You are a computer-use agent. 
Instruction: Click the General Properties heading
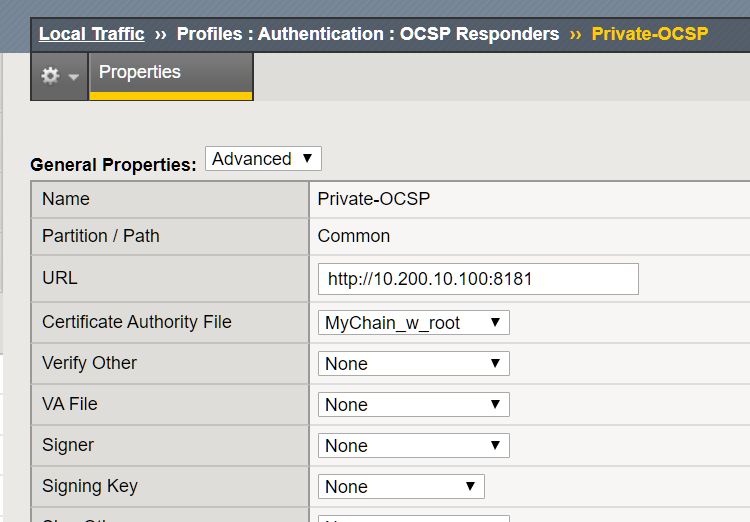[x=113, y=165]
